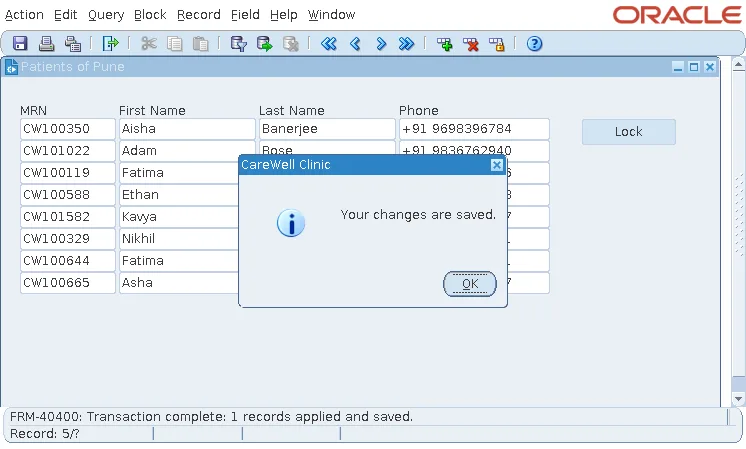Click MRN field CW100119
The image size is (746, 449).
click(x=68, y=173)
